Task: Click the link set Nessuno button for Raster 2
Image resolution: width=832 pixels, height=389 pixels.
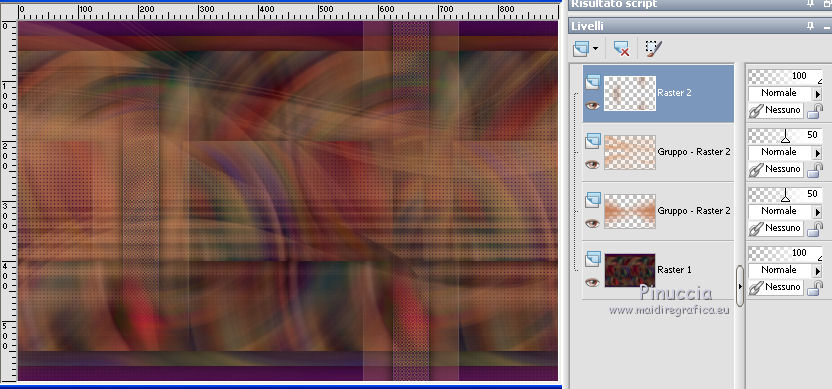Action: [x=775, y=110]
